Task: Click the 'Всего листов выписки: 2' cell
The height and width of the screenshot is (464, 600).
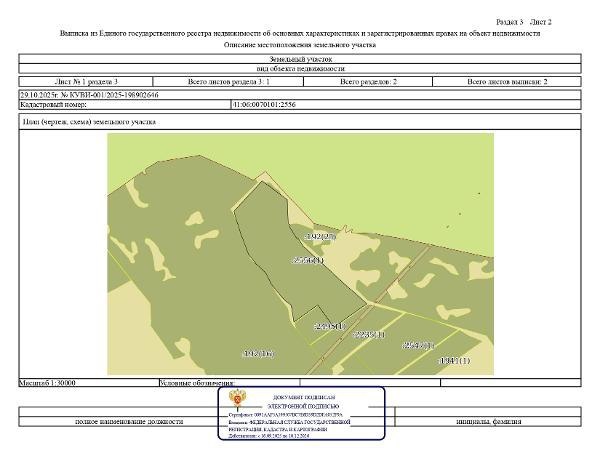Action: (x=507, y=81)
